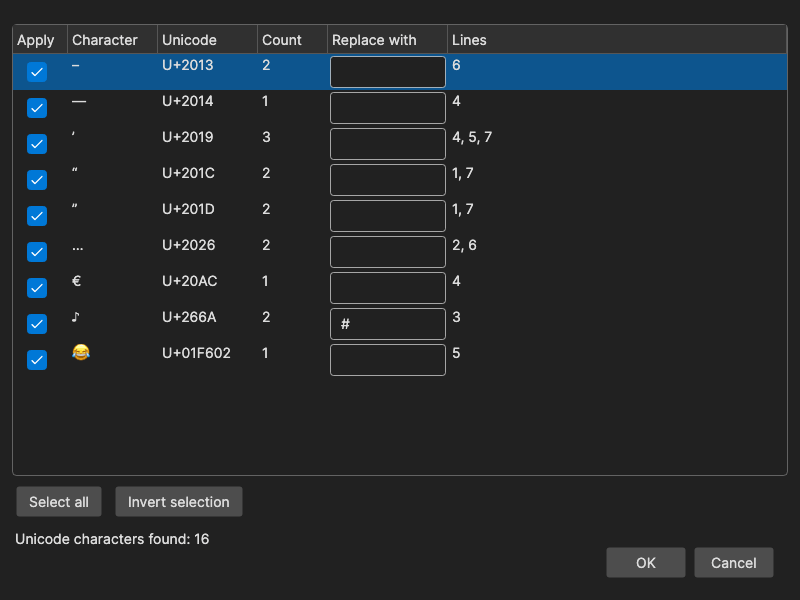The height and width of the screenshot is (600, 800).
Task: Focus the Replace with field for U+201C
Action: [x=388, y=180]
